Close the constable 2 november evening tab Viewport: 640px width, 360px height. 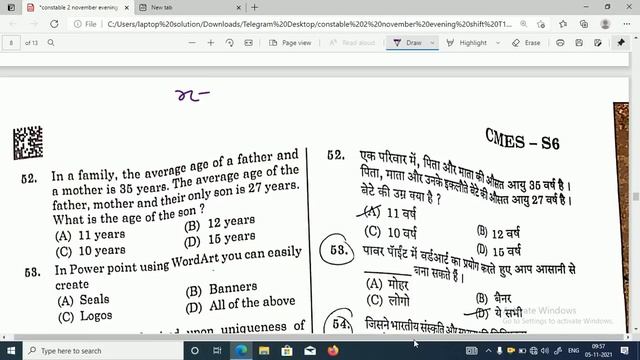click(x=127, y=7)
